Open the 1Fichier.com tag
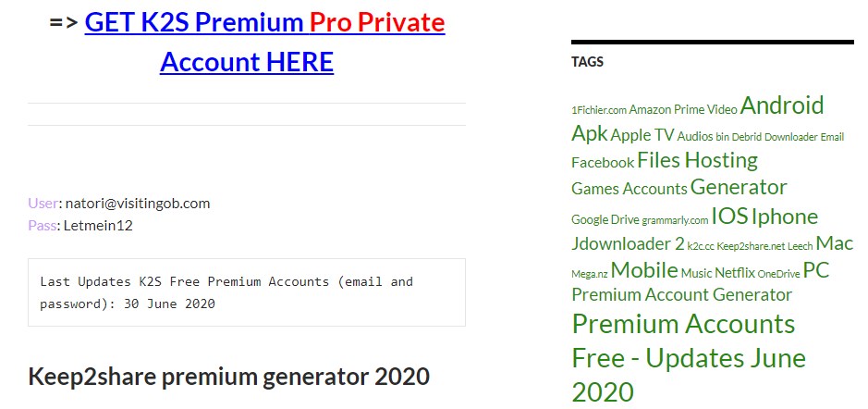Viewport: 868px width, 409px height. click(x=599, y=110)
